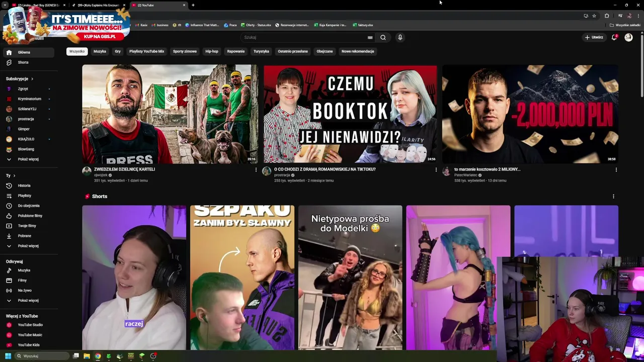This screenshot has width=644, height=362.
Task: Open the on-screen keyboard icon in search box
Action: coord(370,37)
